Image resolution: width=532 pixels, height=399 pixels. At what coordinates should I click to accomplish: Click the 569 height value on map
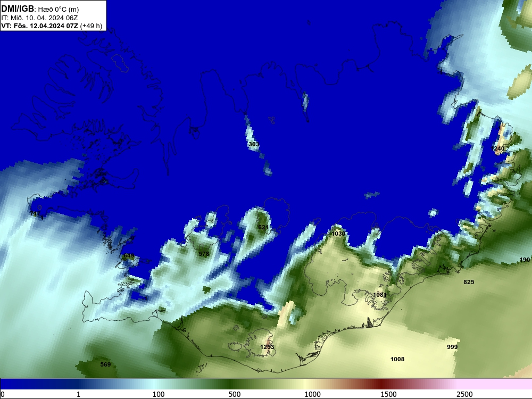pyautogui.click(x=105, y=364)
